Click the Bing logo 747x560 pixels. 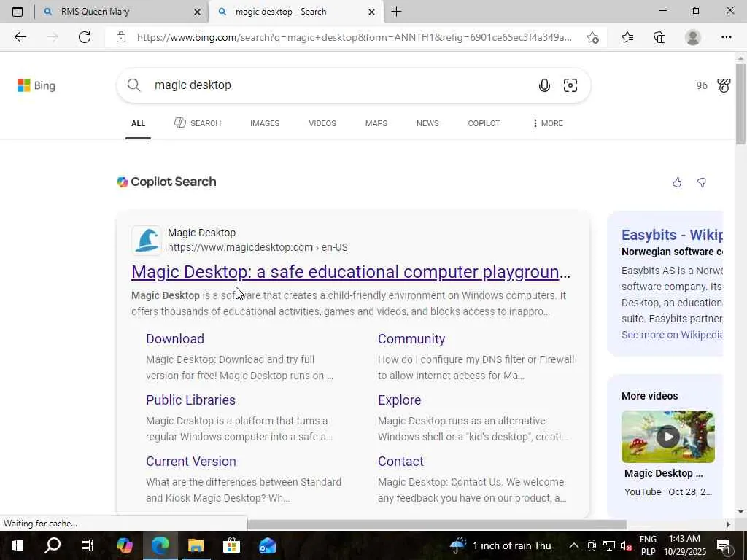[36, 86]
